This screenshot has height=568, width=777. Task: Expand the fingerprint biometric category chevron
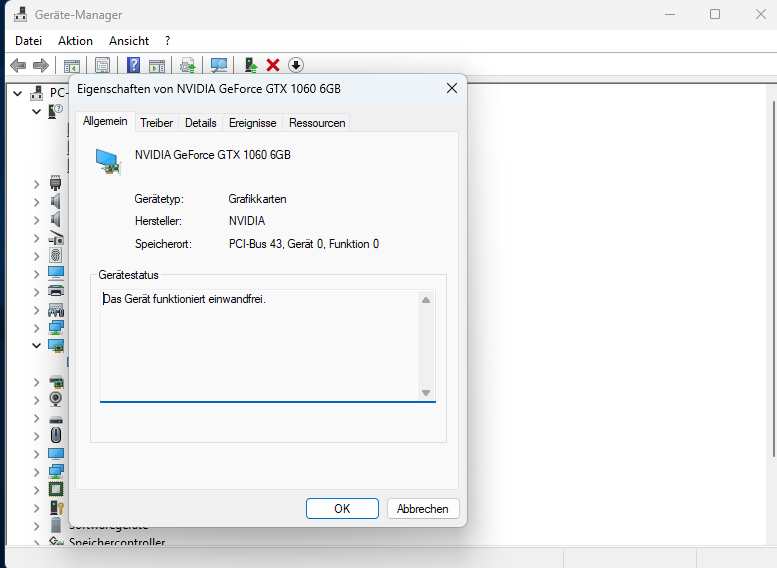(36, 256)
